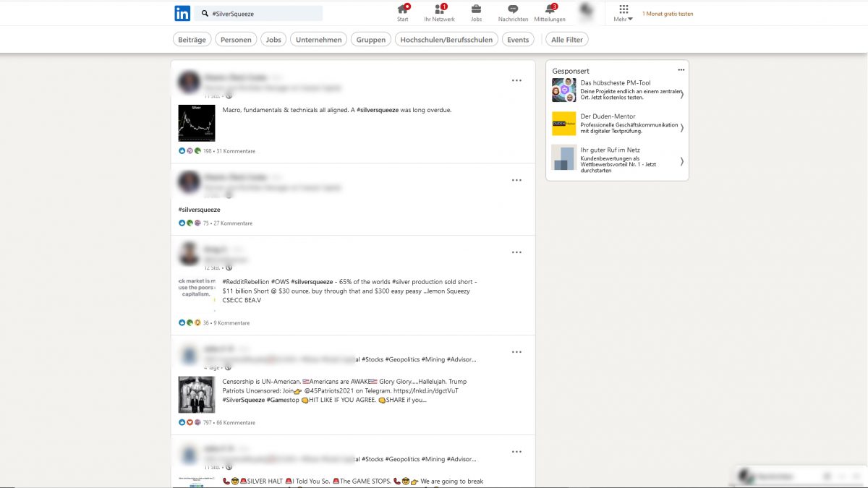The image size is (868, 488).
Task: Open the silver chart thumbnail image
Action: [197, 123]
